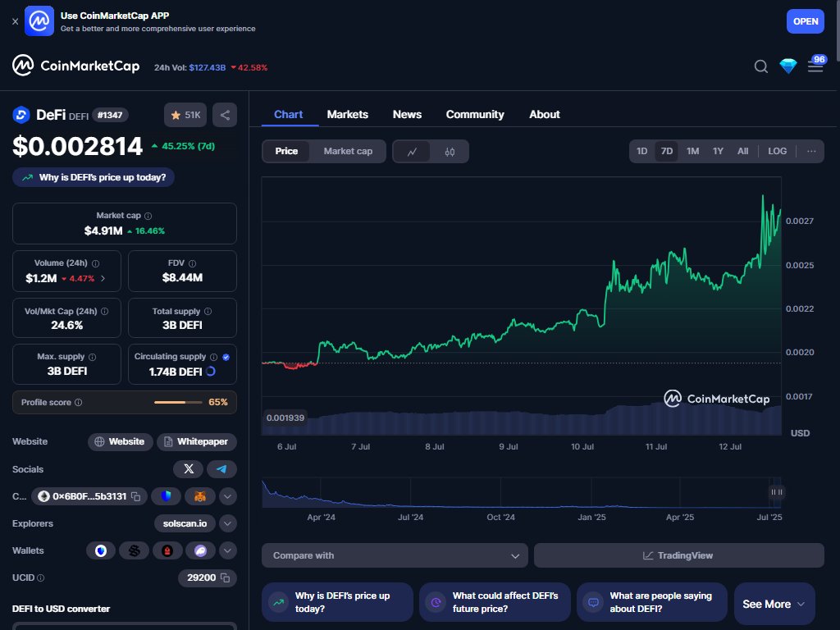
Task: Show UCID info icon
Action: coord(41,578)
